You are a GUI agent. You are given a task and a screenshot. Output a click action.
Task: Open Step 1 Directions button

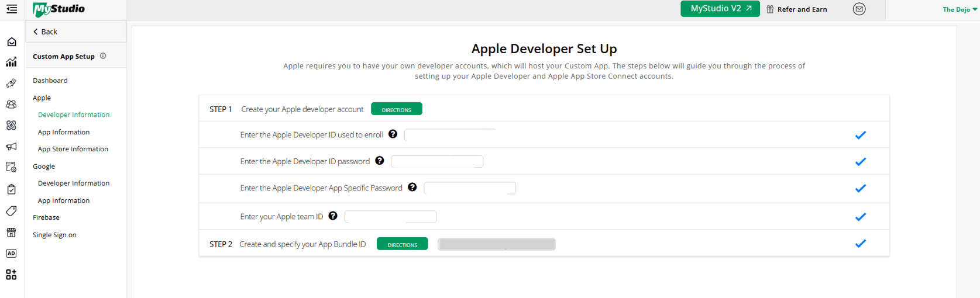tap(397, 109)
